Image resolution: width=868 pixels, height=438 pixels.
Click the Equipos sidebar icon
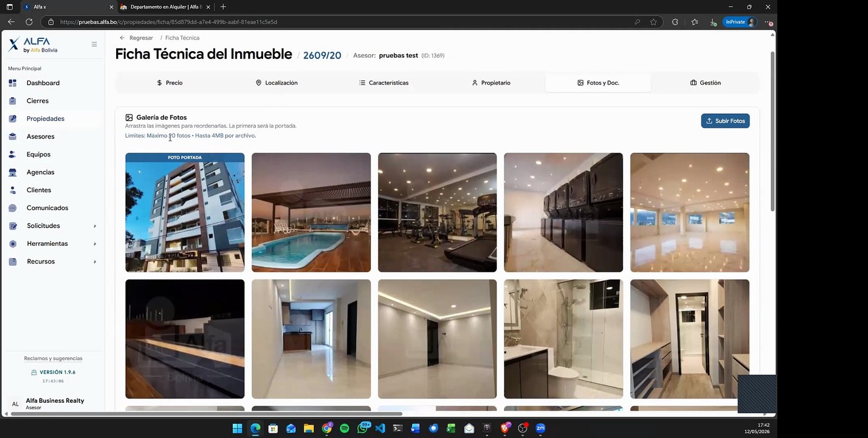point(13,155)
